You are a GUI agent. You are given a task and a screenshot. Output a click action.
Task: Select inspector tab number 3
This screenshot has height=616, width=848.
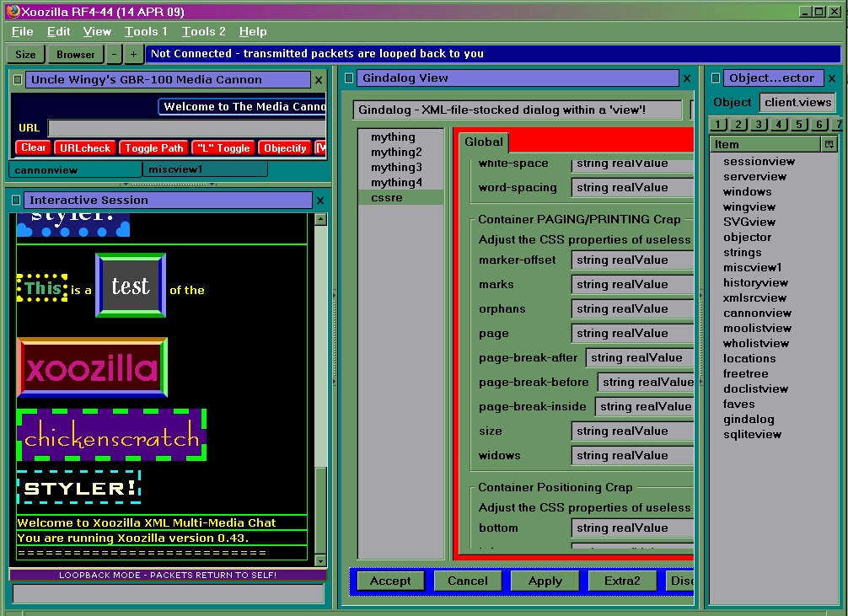759,125
